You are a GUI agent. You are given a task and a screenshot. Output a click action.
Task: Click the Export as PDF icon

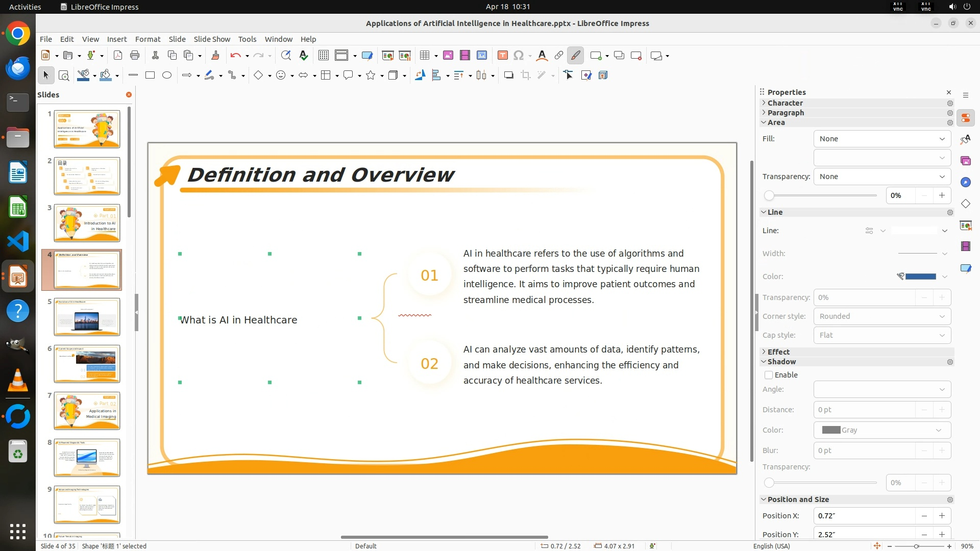[x=118, y=56]
